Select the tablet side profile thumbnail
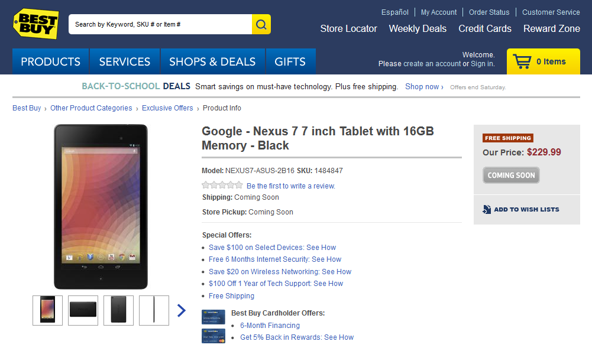Viewport: 592px width, 364px height. pyautogui.click(x=154, y=310)
